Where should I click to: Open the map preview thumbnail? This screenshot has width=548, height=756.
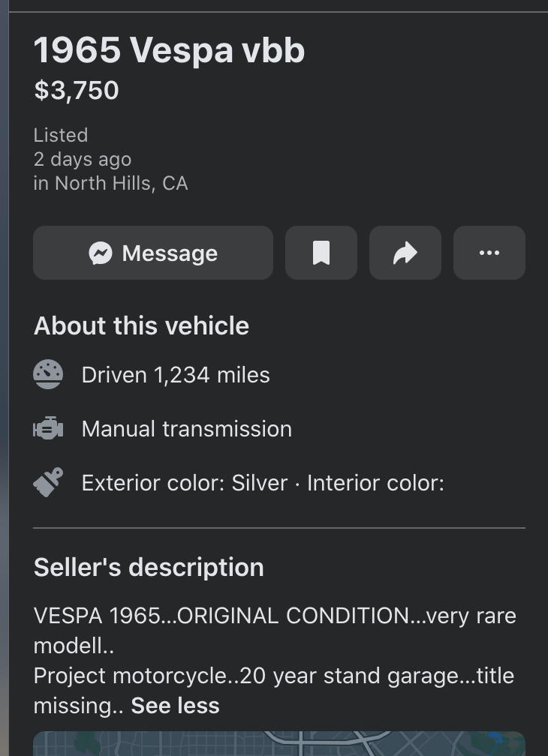(279, 743)
